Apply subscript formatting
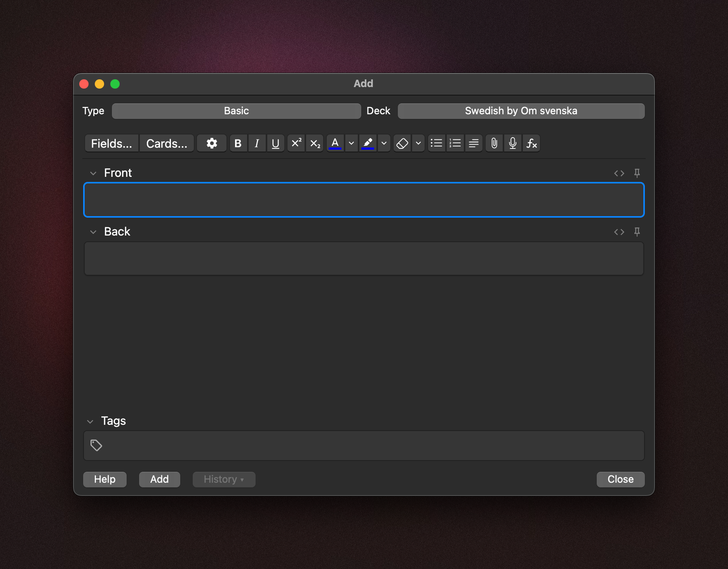728x569 pixels. (315, 143)
